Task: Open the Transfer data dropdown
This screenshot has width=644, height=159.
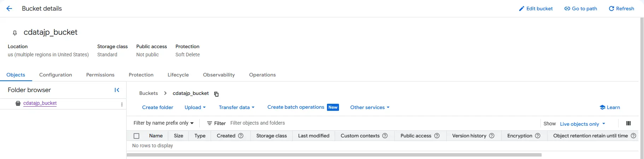Action: pos(236,107)
